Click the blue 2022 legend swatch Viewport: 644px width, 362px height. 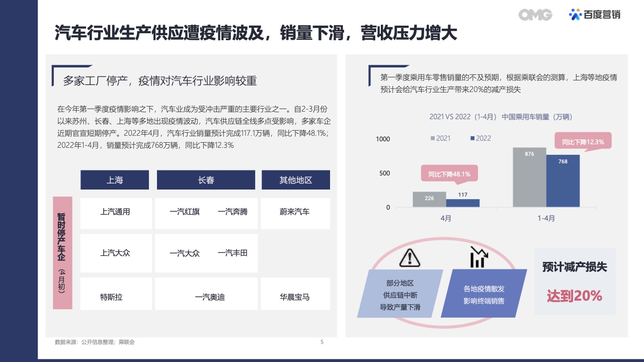(x=472, y=138)
